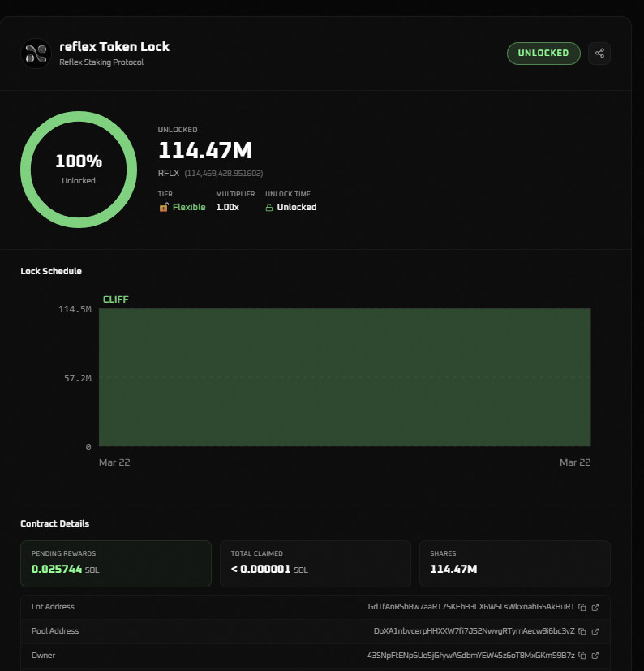Click the left 'Mar 22' axis label
The image size is (644, 671).
tap(114, 462)
